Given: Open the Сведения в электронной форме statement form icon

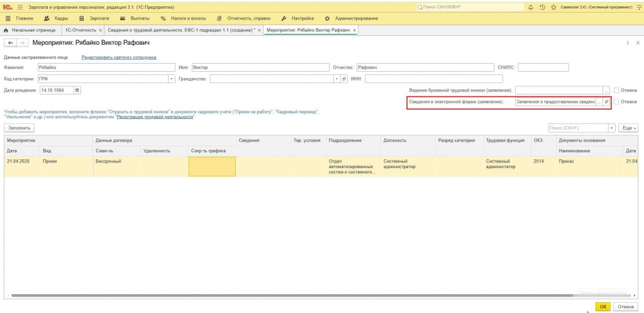Looking at the screenshot, I should 606,101.
